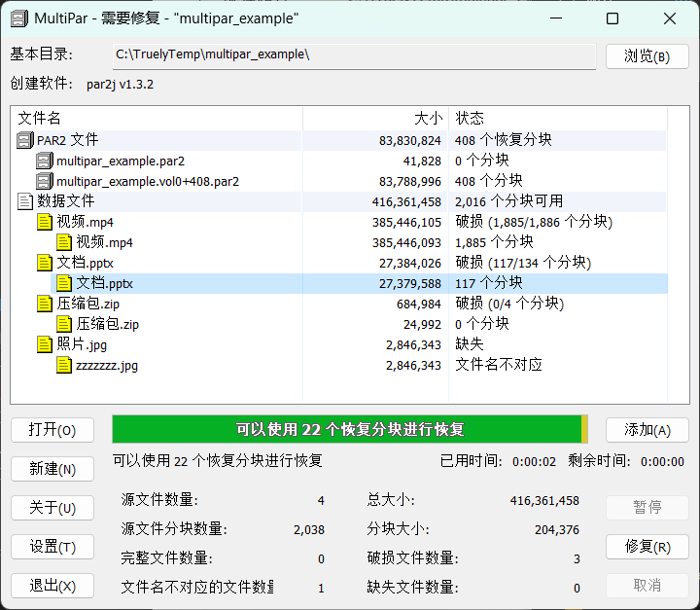This screenshot has width=700, height=610.
Task: Open settings via the 设置(T) button
Action: click(x=52, y=547)
